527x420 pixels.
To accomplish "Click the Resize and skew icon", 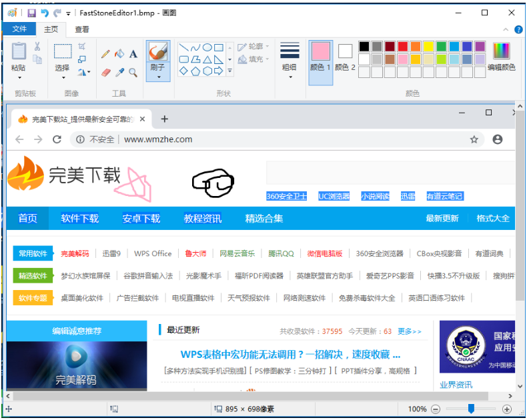I will coord(81,59).
